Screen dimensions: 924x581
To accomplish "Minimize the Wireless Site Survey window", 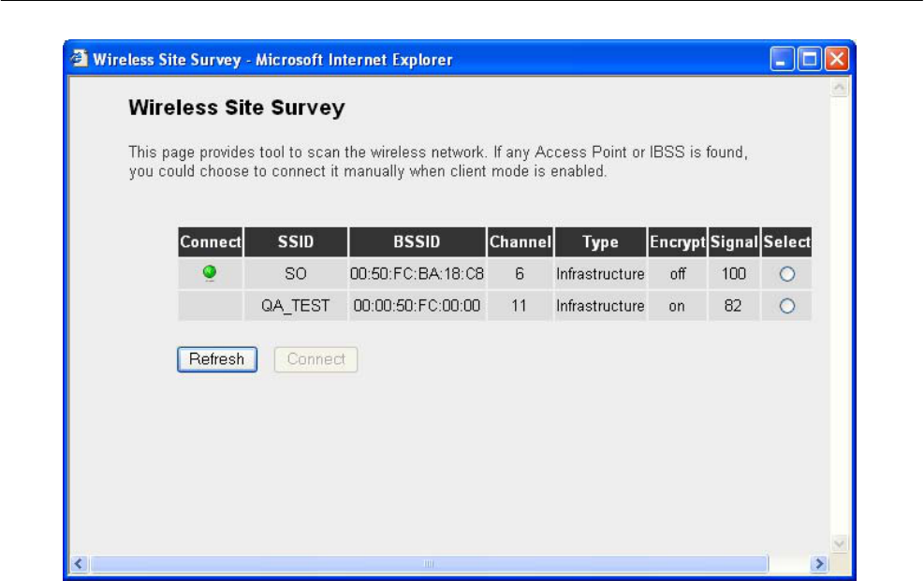I will click(x=782, y=60).
